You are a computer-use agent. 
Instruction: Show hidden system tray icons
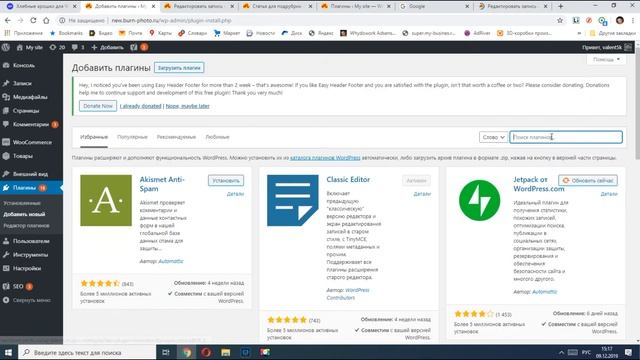coord(561,352)
